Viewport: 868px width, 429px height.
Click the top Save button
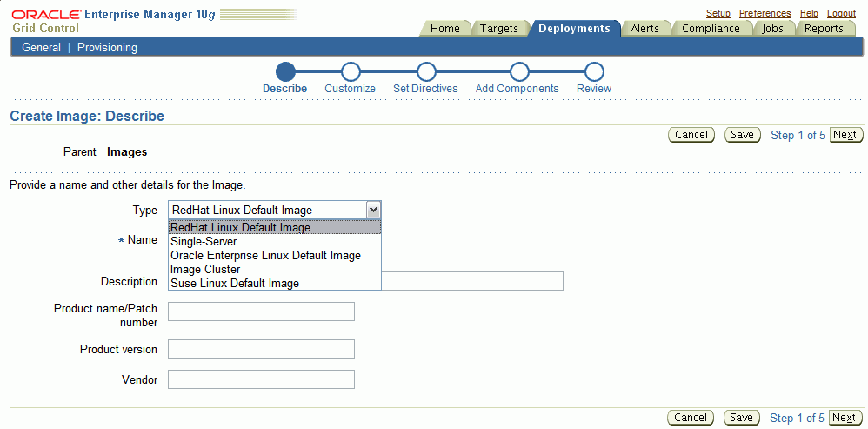(743, 135)
